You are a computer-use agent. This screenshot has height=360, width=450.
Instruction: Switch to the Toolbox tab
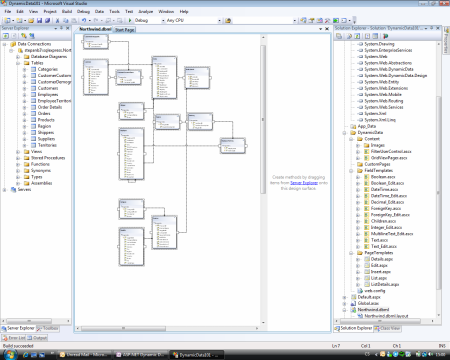[48, 329]
